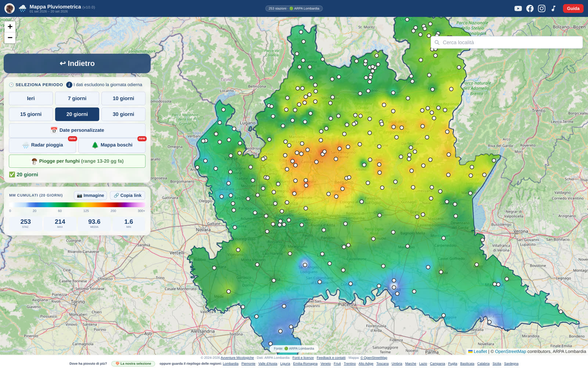This screenshot has height=368, width=588.
Task: Open the Mappa boschi view
Action: pos(112,145)
